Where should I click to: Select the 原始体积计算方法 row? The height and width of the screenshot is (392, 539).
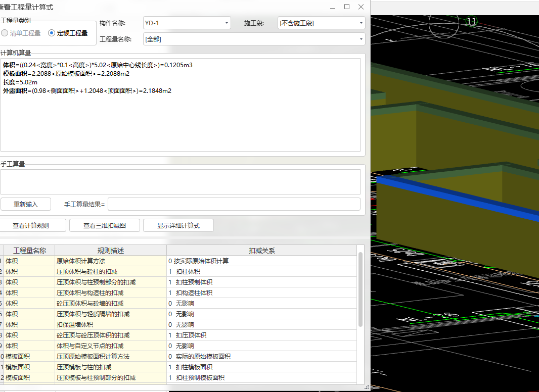pos(178,261)
